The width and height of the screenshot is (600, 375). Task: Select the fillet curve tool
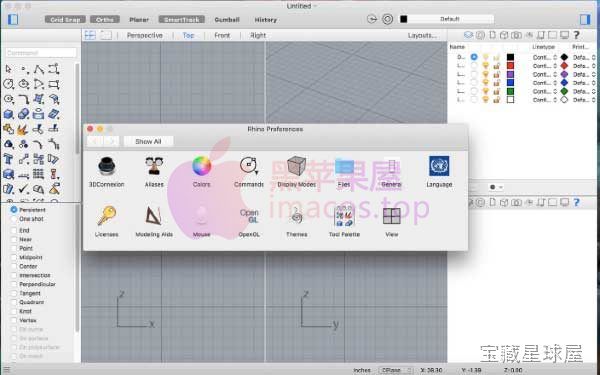click(23, 99)
